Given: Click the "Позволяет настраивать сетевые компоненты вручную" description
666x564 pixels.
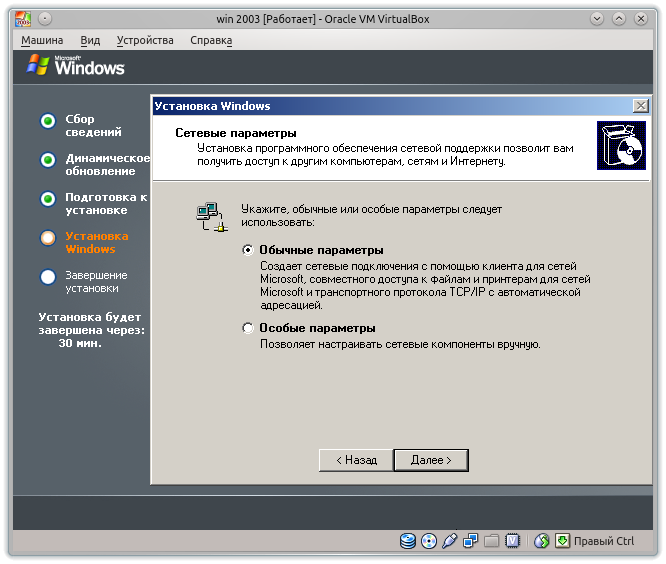Looking at the screenshot, I should click(400, 344).
